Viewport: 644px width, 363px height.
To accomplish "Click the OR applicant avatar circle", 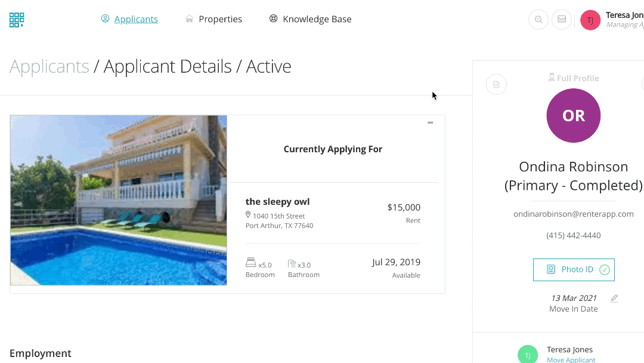I will click(573, 115).
